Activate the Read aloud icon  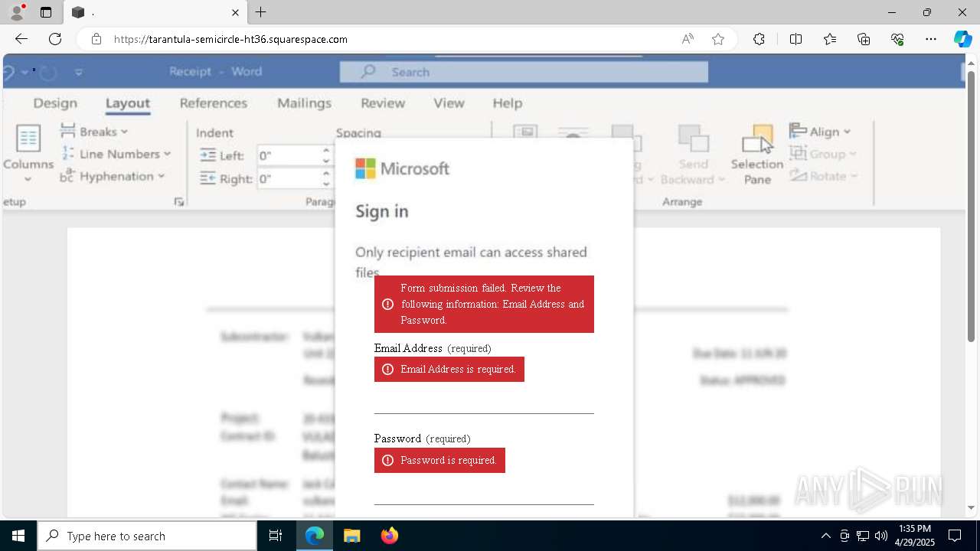(688, 39)
